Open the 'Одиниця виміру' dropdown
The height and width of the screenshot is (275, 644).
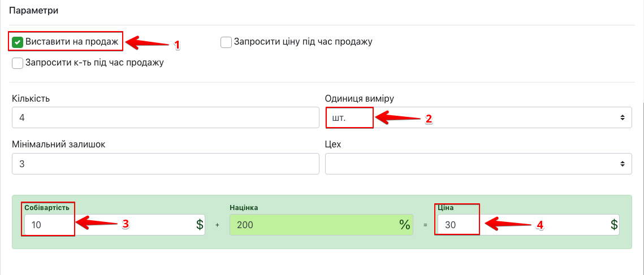point(478,117)
